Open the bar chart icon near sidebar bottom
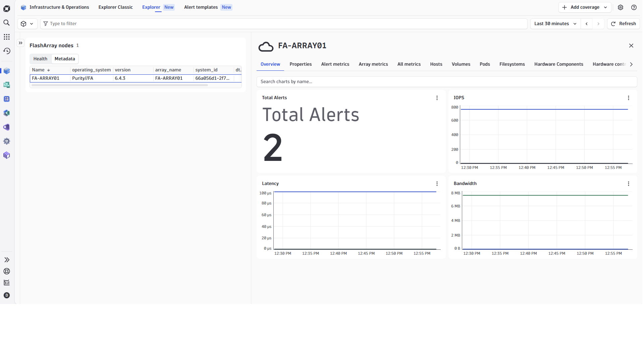644x362 pixels. tap(7, 283)
